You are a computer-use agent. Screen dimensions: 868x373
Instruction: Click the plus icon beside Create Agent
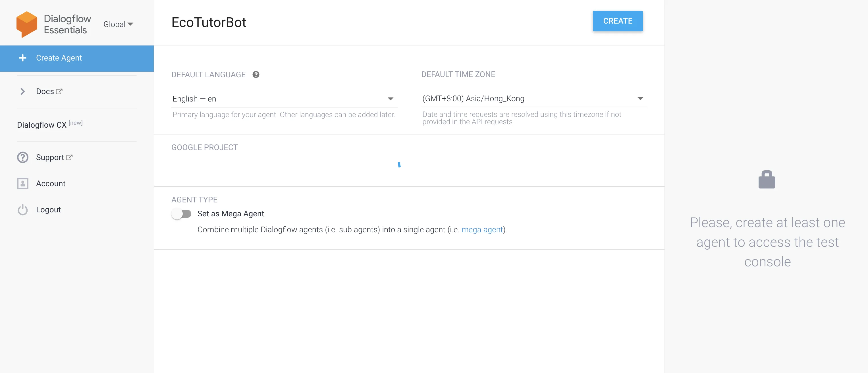tap(22, 58)
